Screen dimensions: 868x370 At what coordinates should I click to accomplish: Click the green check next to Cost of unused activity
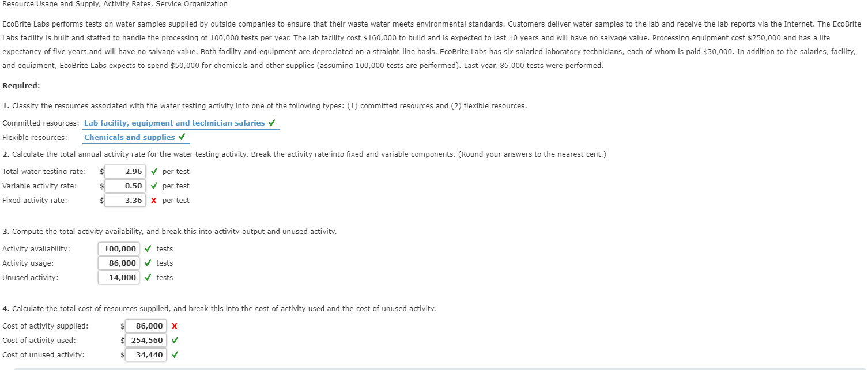pyautogui.click(x=174, y=354)
